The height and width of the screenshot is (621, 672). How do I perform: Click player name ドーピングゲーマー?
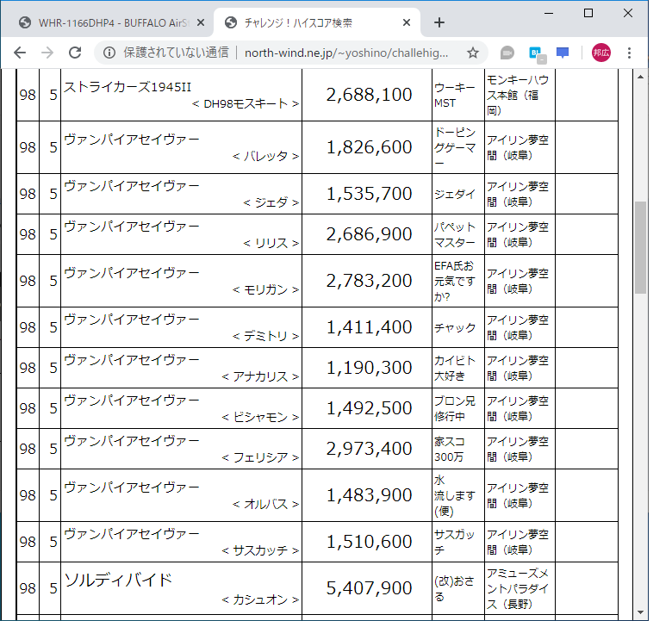tap(455, 147)
